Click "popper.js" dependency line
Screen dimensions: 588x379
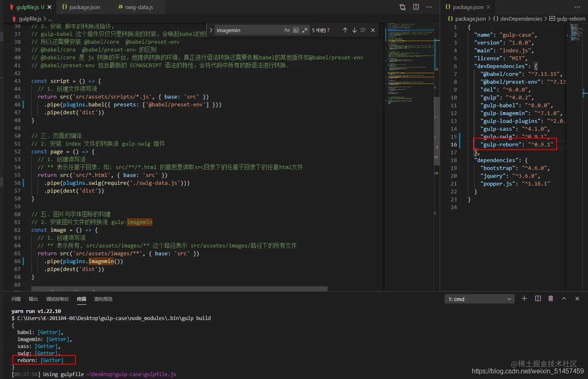(x=515, y=184)
